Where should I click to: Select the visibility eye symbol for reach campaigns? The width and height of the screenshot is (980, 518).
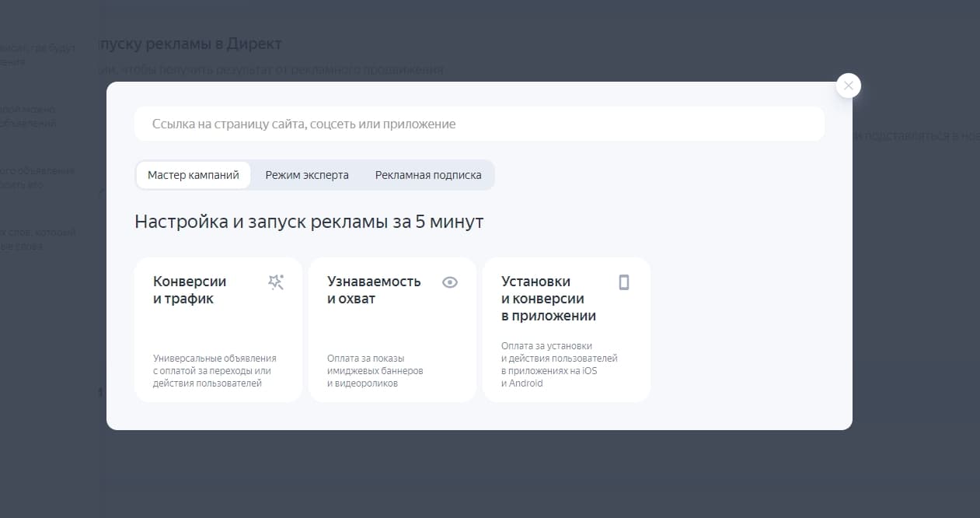tap(450, 282)
